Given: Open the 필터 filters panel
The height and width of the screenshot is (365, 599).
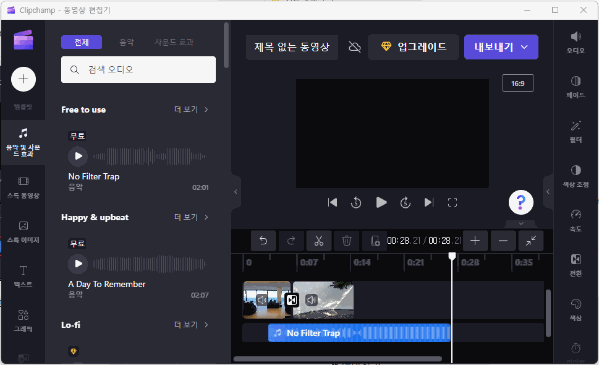Looking at the screenshot, I should [576, 132].
